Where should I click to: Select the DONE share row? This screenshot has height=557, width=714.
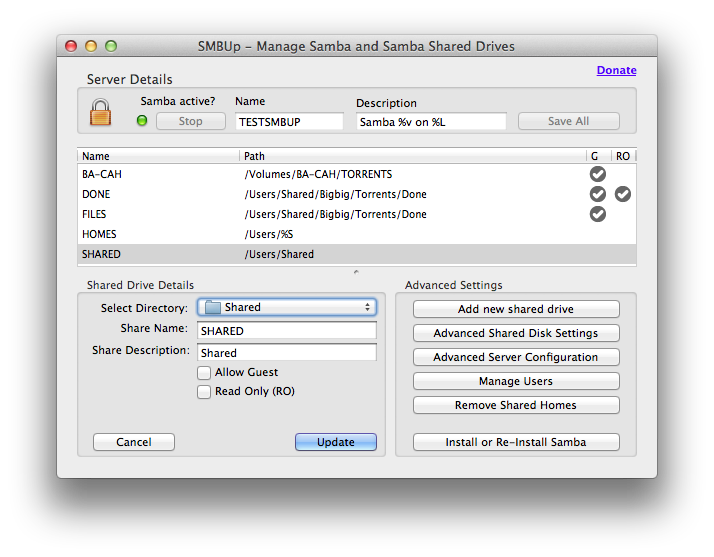pos(357,194)
